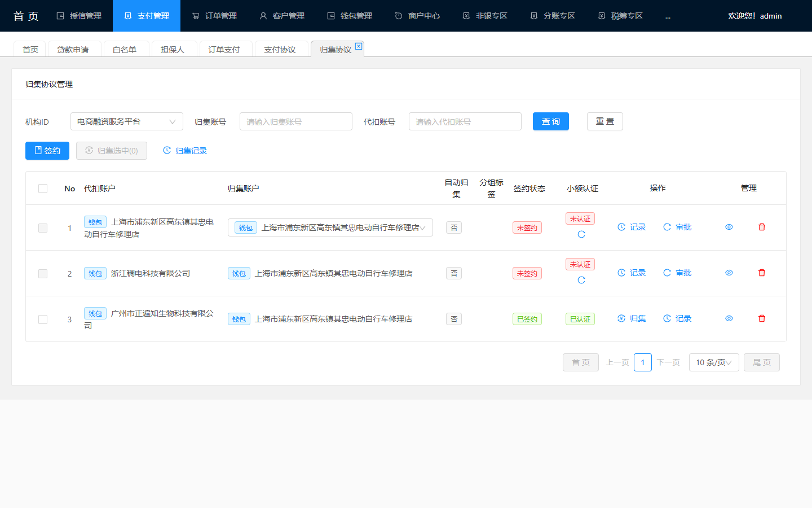Viewport: 812px width, 508px height.
Task: Open 记录 for row 3
Action: [677, 318]
